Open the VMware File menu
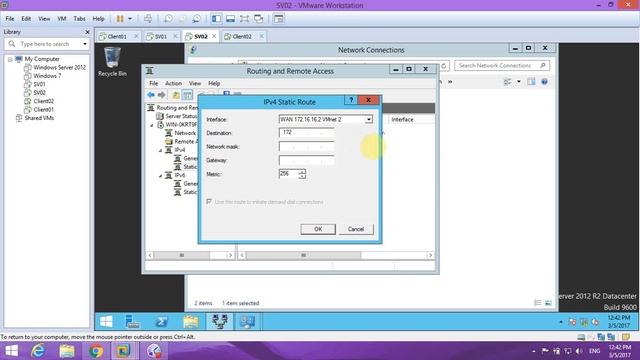The image size is (640, 360). coord(10,19)
